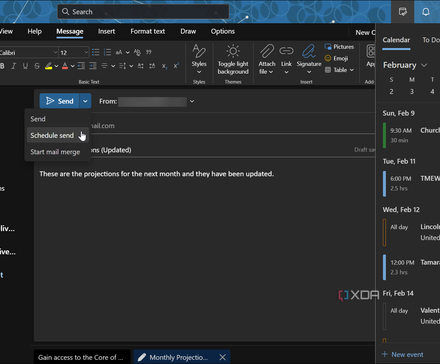Open the Gain access to the Core tab
Screen dimensions: 440x364
point(82,357)
